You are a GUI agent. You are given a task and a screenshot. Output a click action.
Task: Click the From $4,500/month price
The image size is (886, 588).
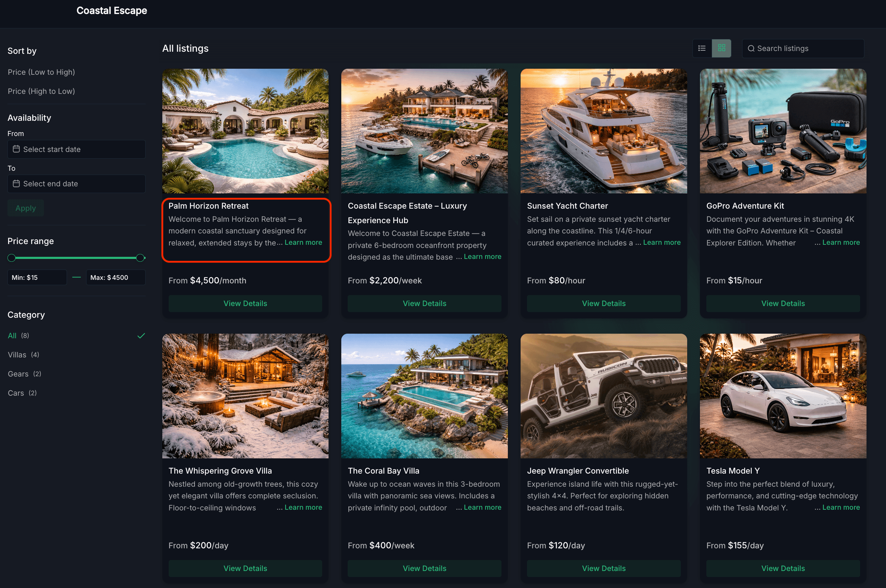207,281
